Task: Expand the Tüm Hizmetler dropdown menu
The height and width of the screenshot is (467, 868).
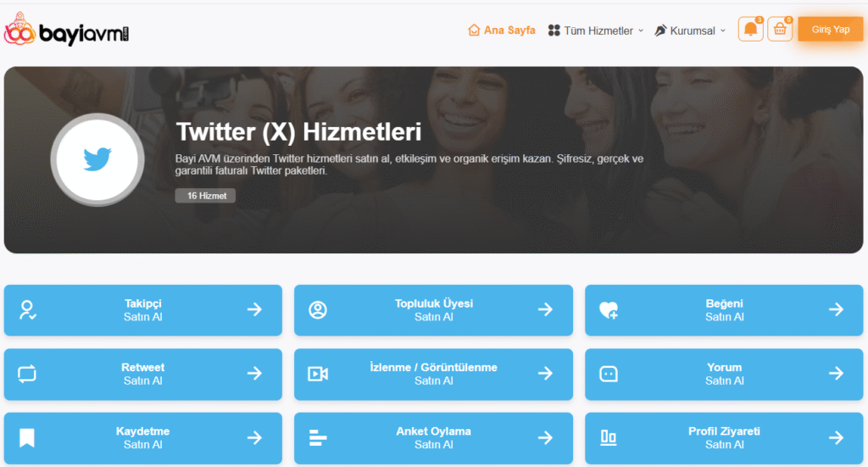Action: tap(596, 31)
